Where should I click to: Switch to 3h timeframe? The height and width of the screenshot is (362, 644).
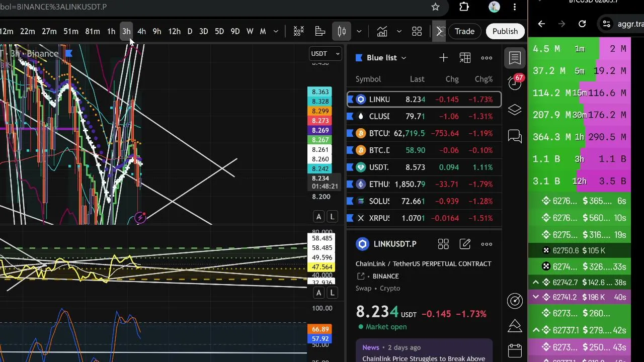[x=126, y=31]
